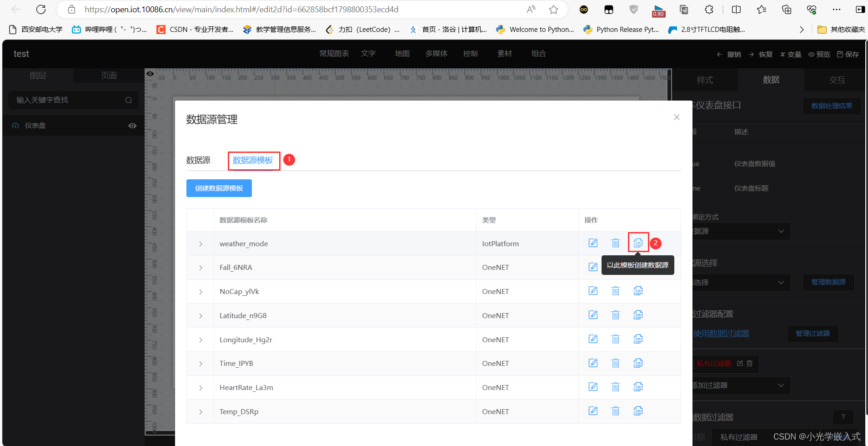The image size is (868, 446).
Task: Edit the NoCap_ylVk template
Action: point(593,291)
